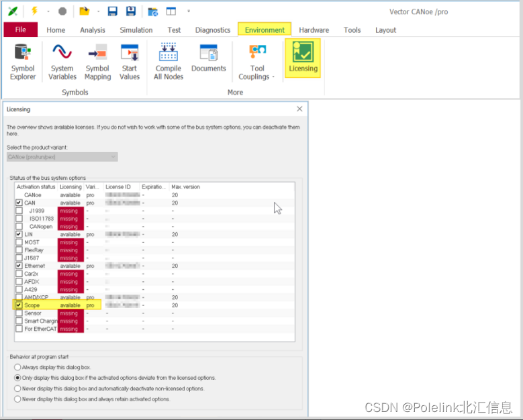Switch to the Simulation tab
This screenshot has width=523, height=420.
(136, 30)
